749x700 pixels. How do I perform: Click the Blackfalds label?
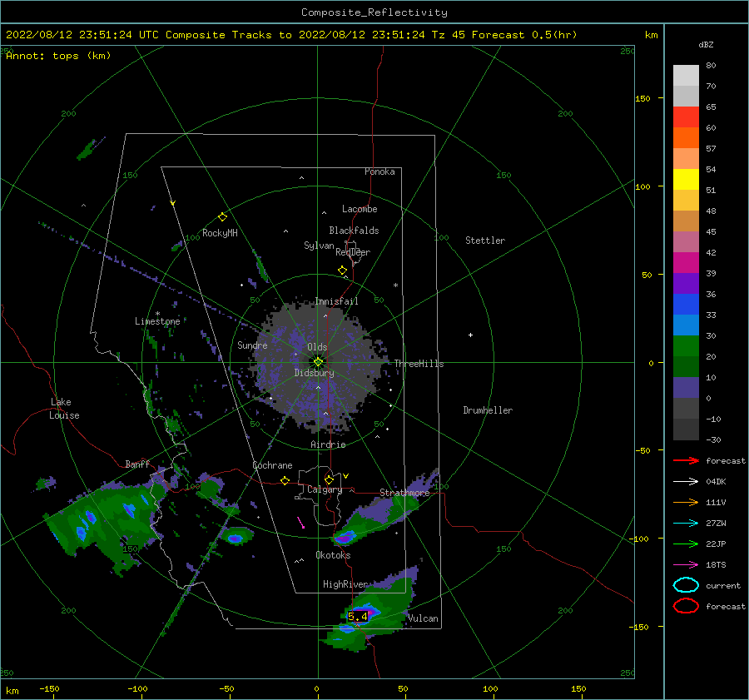tap(354, 231)
